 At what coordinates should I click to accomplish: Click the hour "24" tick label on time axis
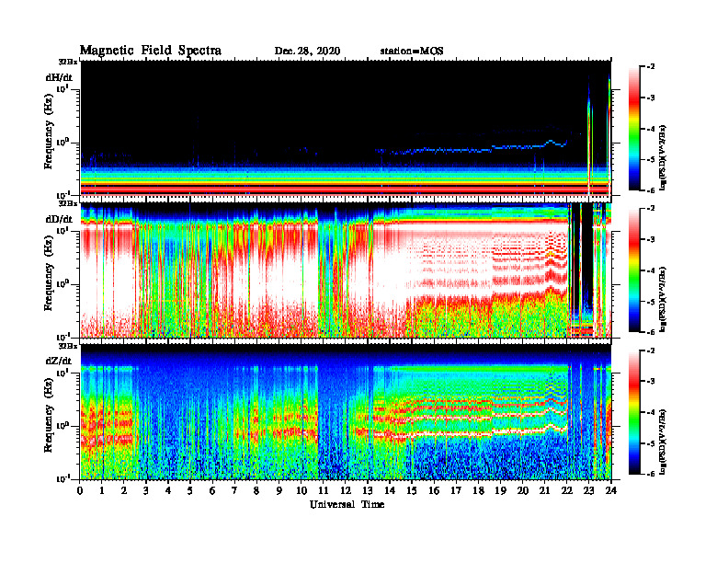611,491
